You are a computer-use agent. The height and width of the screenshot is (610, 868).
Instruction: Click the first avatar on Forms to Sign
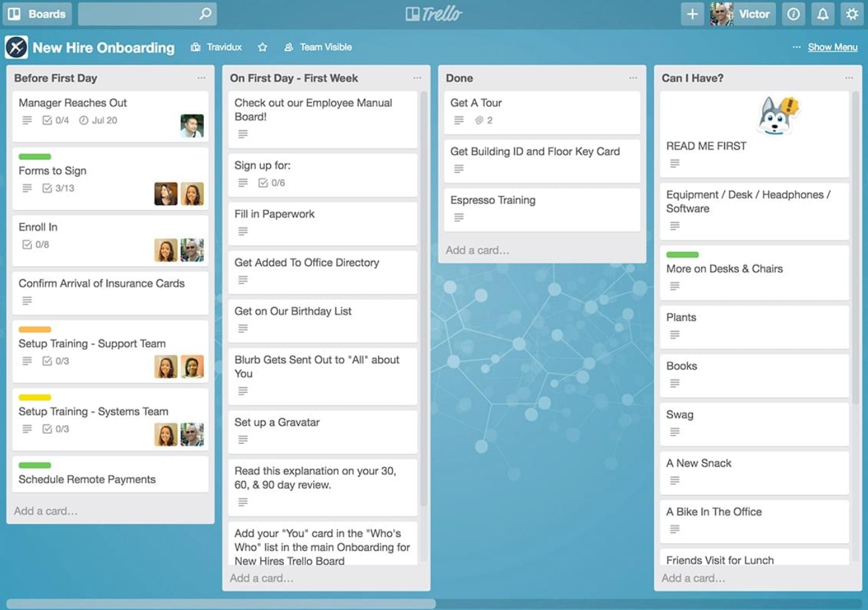[x=166, y=194]
